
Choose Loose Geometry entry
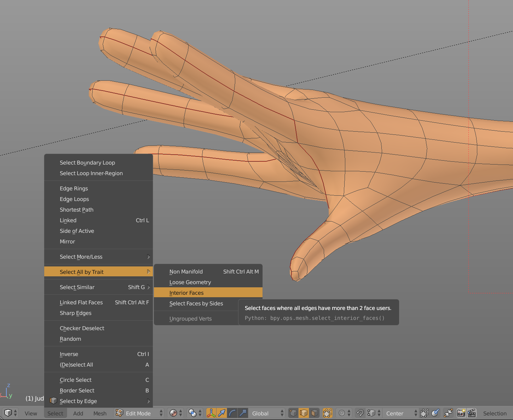[x=208, y=282]
